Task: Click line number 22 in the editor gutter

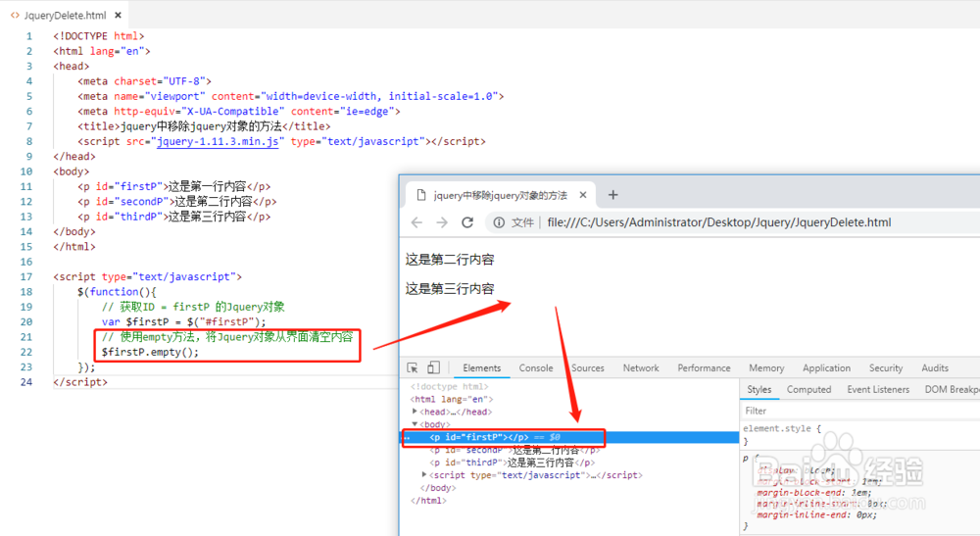Action: (26, 352)
